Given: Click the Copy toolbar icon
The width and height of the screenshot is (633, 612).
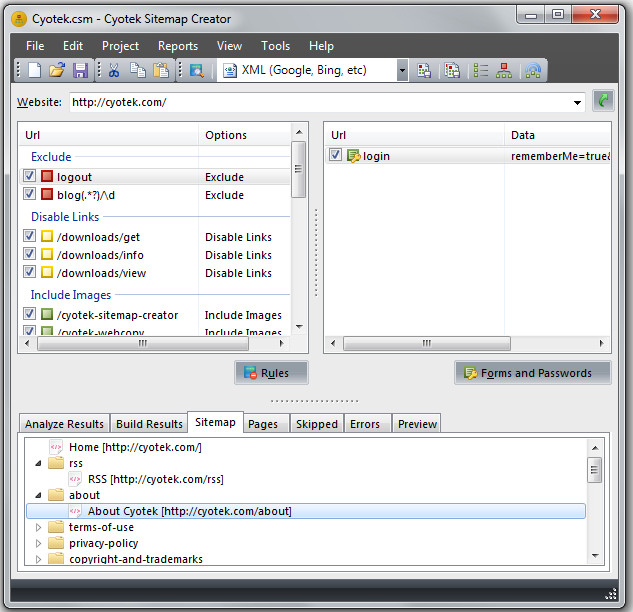Looking at the screenshot, I should click(x=137, y=70).
